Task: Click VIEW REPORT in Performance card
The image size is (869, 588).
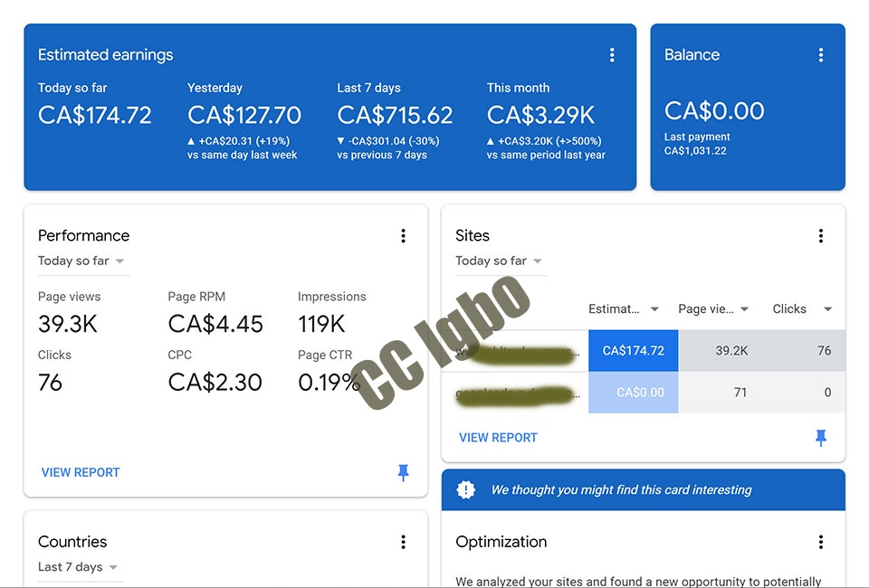Action: tap(81, 472)
